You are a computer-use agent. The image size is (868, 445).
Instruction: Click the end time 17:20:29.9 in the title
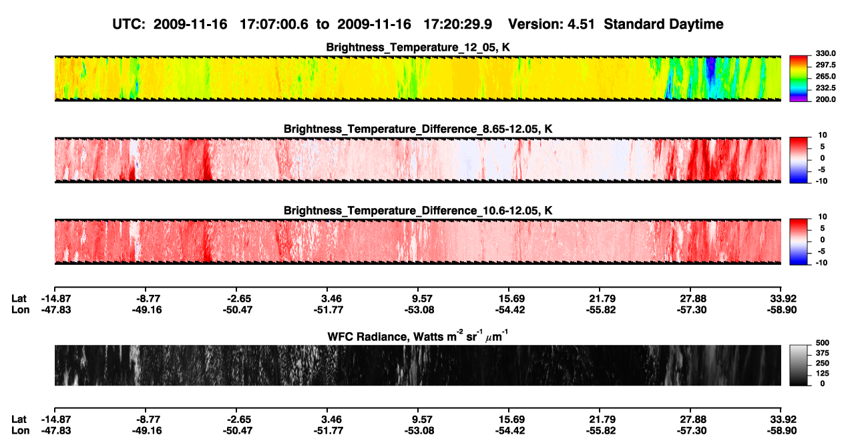(457, 25)
